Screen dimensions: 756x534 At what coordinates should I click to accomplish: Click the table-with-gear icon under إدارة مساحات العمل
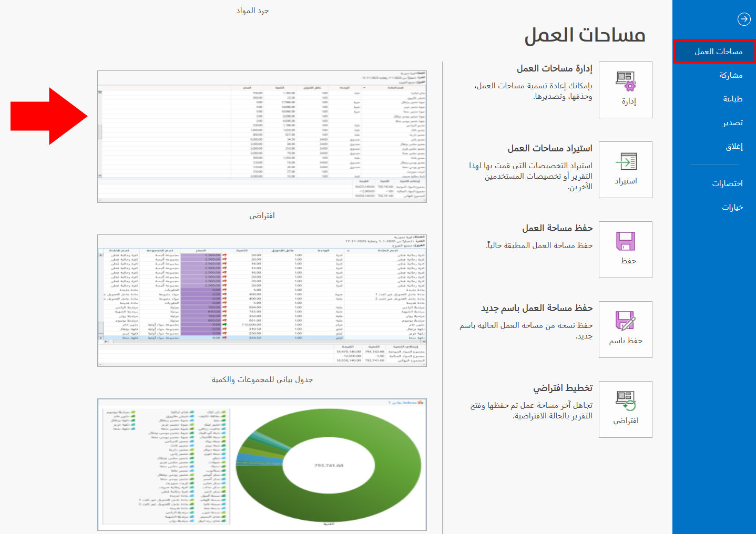click(625, 82)
